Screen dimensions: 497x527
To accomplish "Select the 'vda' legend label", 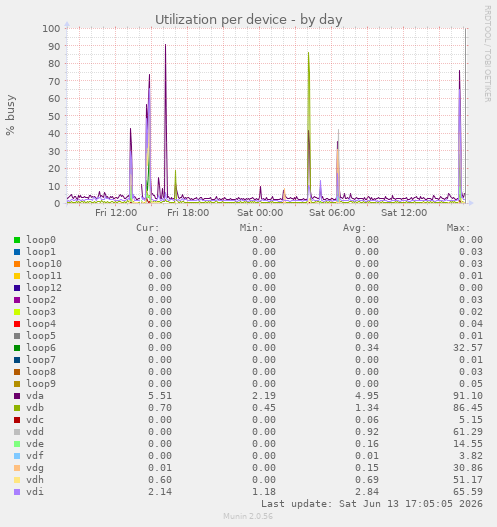I will click(x=35, y=396).
